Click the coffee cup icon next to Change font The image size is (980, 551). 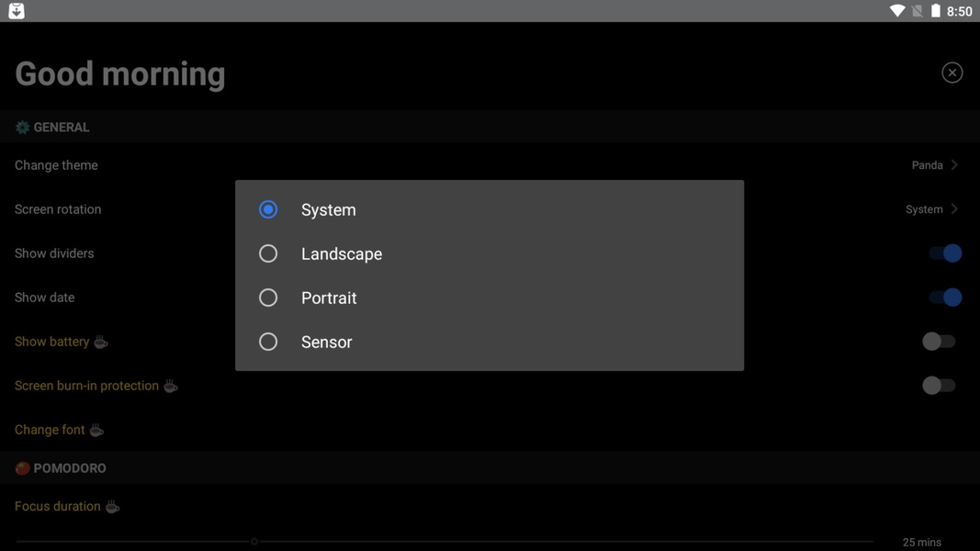tap(96, 430)
